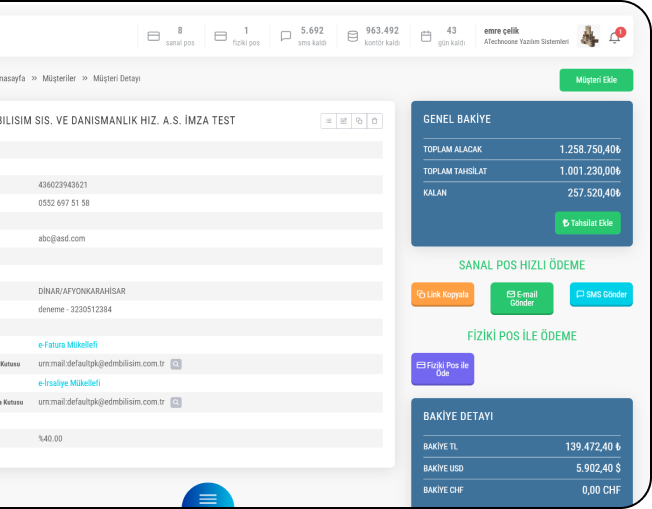Click the 5.692 sms kaldı counter
This screenshot has height=509, width=652.
point(312,36)
